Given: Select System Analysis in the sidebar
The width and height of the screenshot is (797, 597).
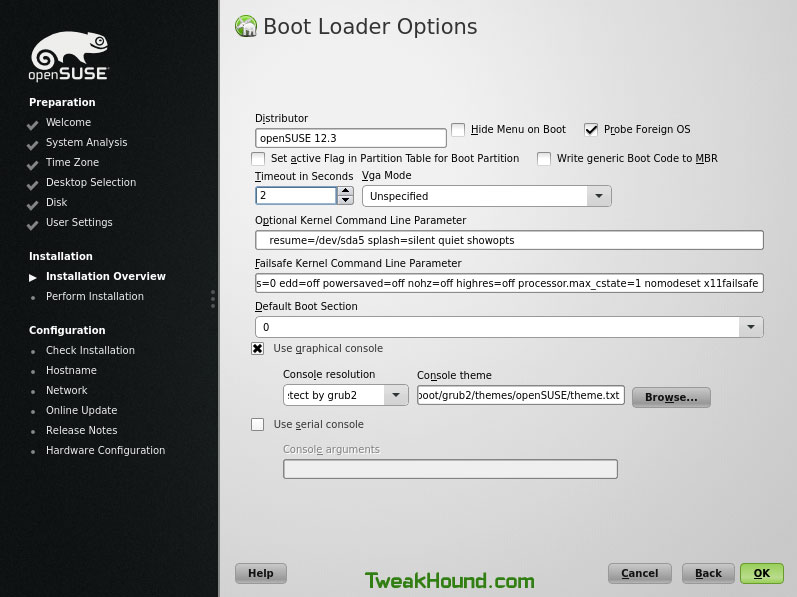Looking at the screenshot, I should point(86,142).
